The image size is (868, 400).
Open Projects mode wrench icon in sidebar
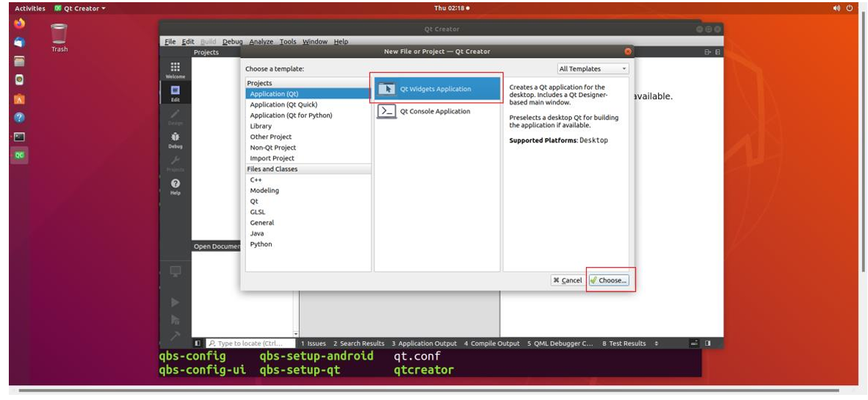coord(175,163)
